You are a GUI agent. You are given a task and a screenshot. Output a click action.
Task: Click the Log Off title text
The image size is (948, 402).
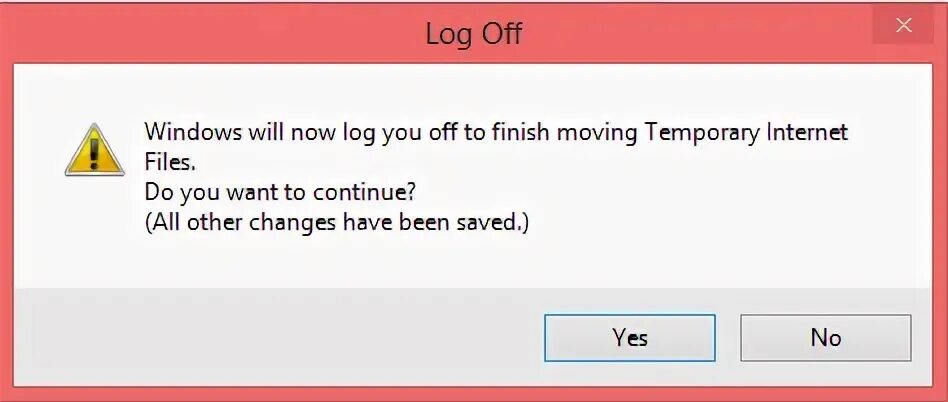point(473,33)
